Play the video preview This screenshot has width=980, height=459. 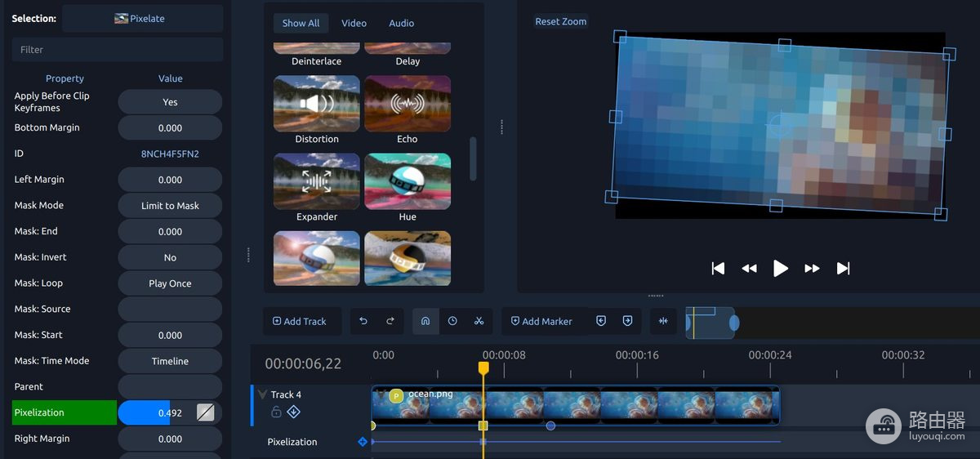pos(781,268)
